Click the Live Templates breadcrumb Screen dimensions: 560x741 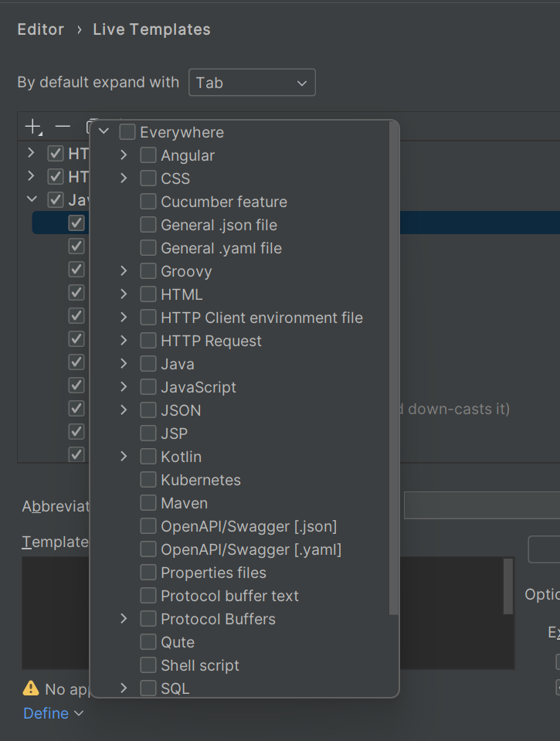tap(151, 29)
